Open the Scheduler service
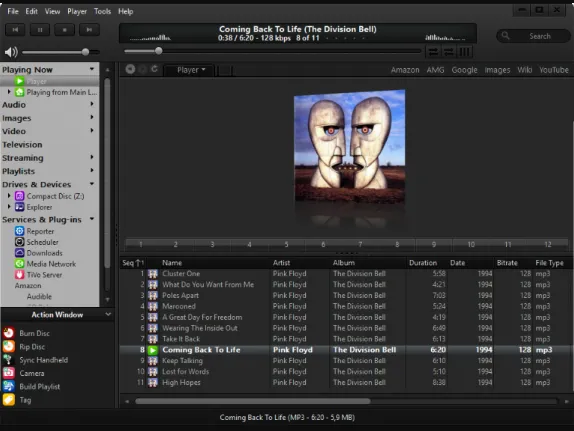574x431 pixels. pyautogui.click(x=42, y=242)
